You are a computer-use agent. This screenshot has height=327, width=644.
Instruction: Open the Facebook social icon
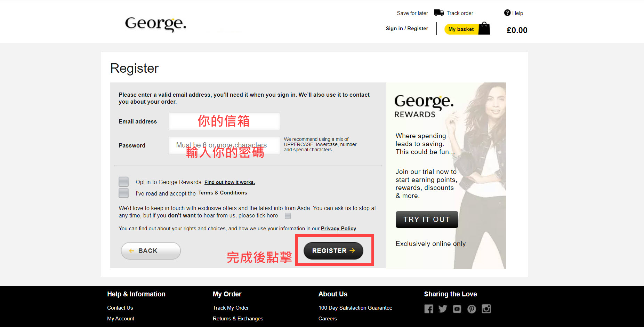coord(428,309)
